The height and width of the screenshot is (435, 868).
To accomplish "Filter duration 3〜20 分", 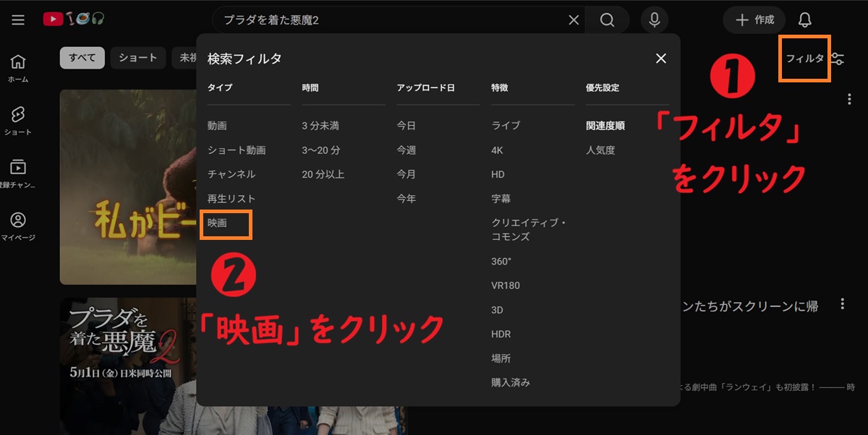I will click(x=321, y=150).
